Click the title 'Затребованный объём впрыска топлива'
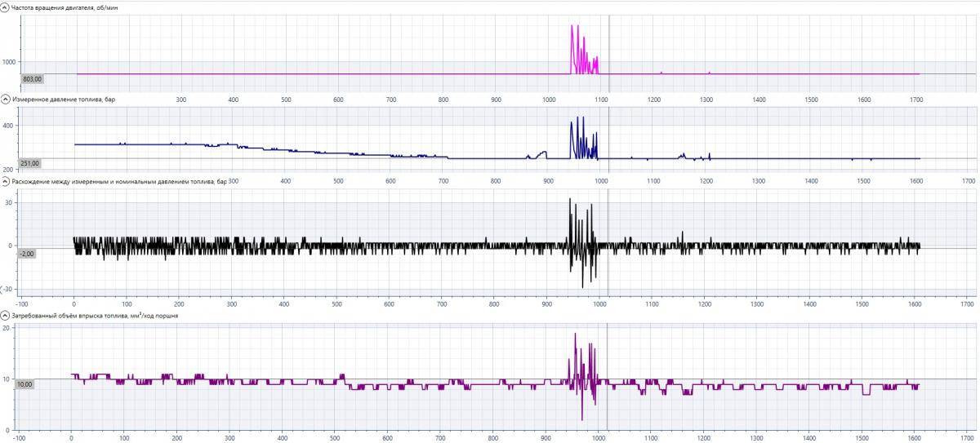 click(x=94, y=314)
